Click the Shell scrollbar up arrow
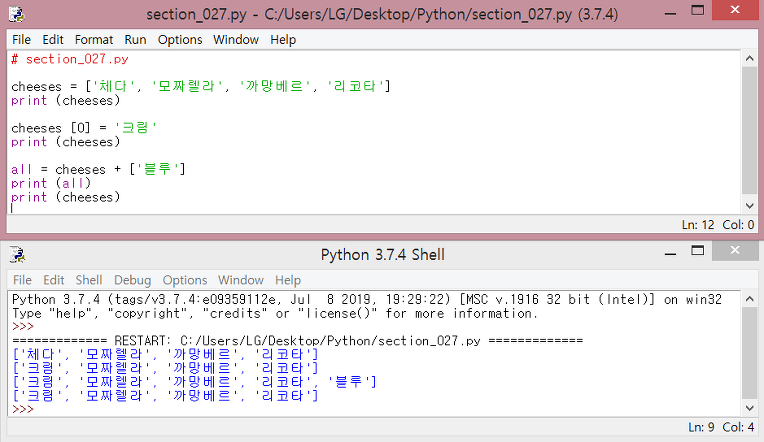Screen dimensions: 764x442 point(749,299)
